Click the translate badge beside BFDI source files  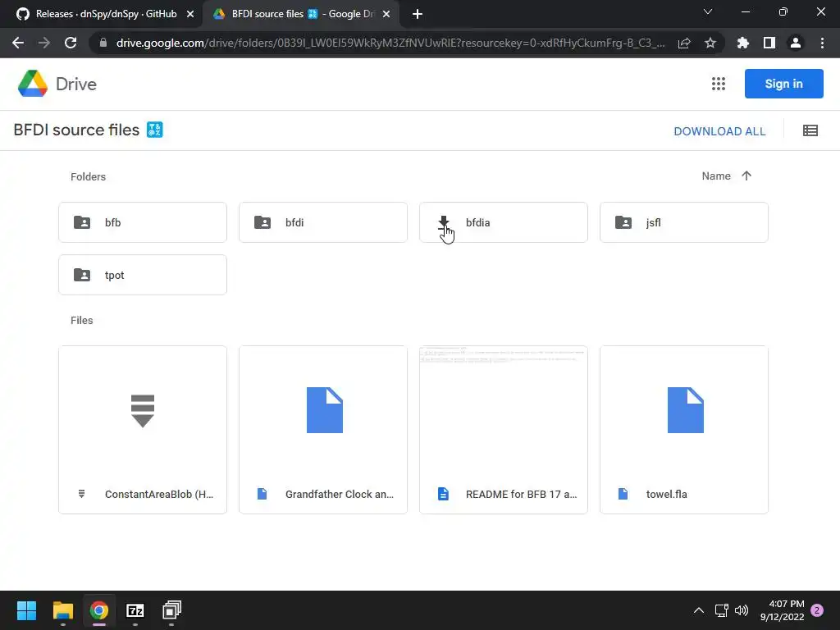point(155,130)
